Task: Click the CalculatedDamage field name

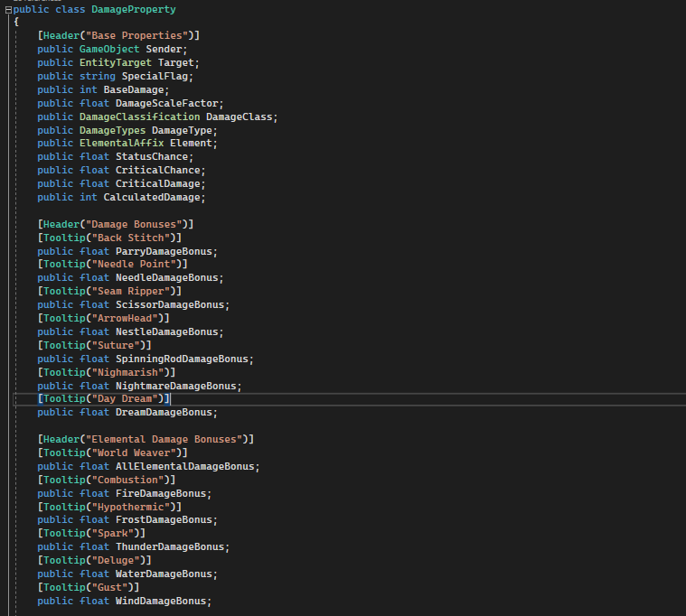Action: 152,197
